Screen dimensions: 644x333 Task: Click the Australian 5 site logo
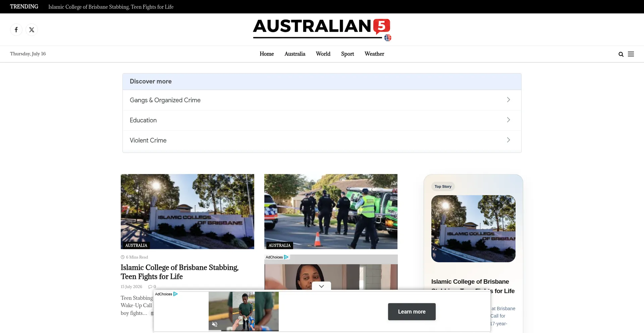[322, 30]
